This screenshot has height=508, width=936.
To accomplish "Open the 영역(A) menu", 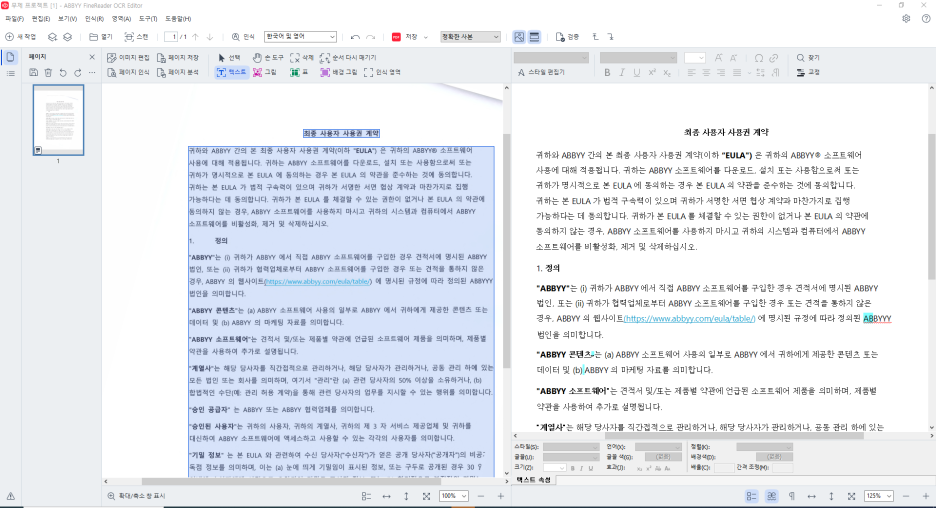I will (x=121, y=19).
